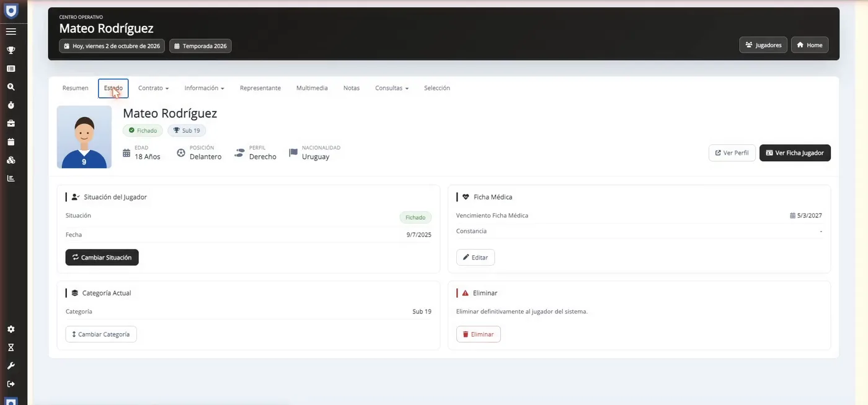
Task: Click the Sub 19 value in Categoría row
Action: tap(422, 311)
